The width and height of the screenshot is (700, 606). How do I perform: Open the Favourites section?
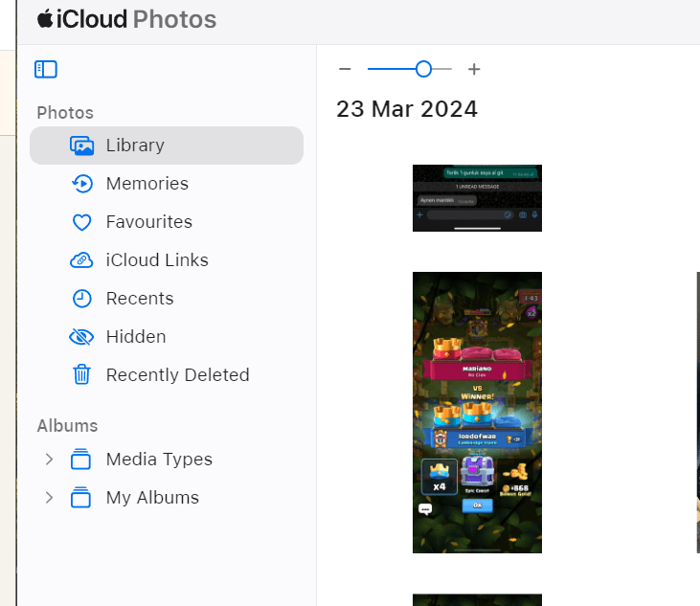click(167, 222)
